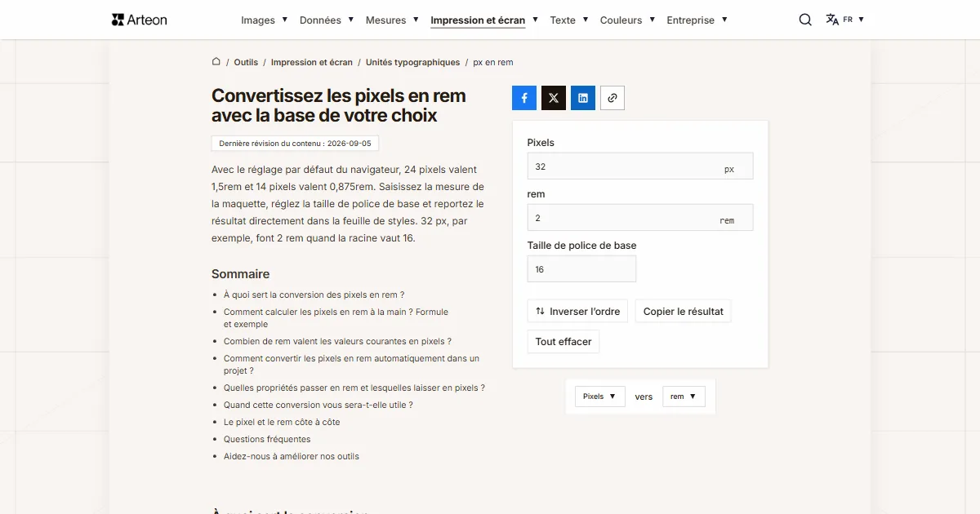Screen dimensions: 980x514
Task: Open the Couleurs menu
Action: click(x=627, y=20)
